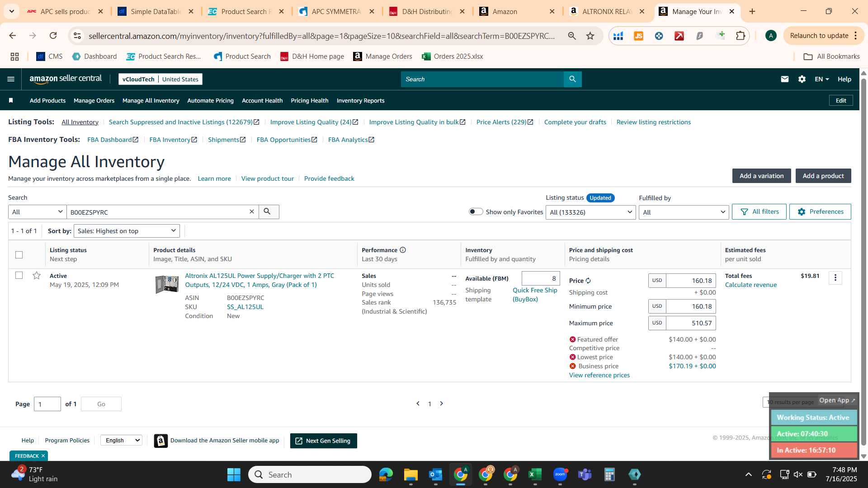Open Outlook from the taskbar

[x=436, y=474]
